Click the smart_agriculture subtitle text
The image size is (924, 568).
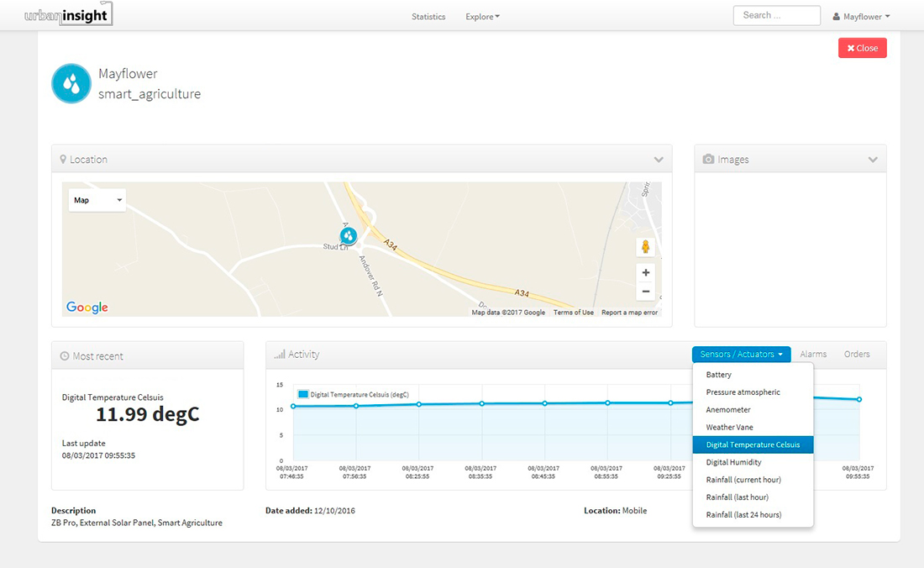click(149, 94)
